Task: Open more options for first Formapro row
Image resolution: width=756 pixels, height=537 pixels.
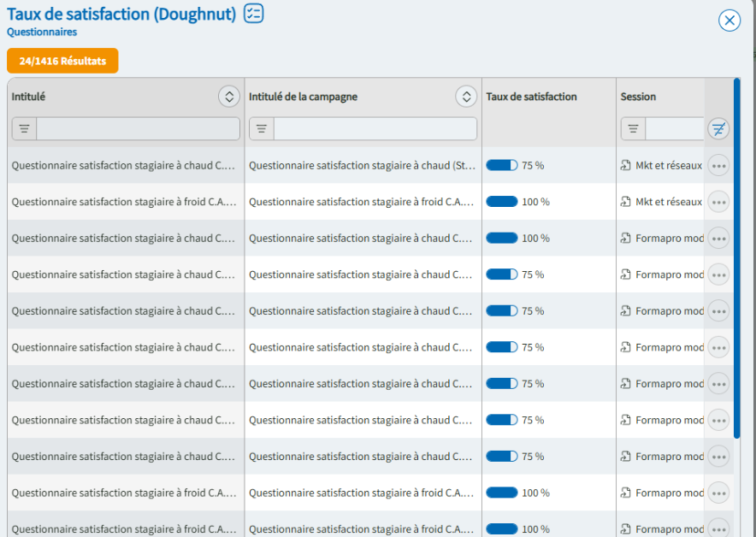Action: coord(718,239)
